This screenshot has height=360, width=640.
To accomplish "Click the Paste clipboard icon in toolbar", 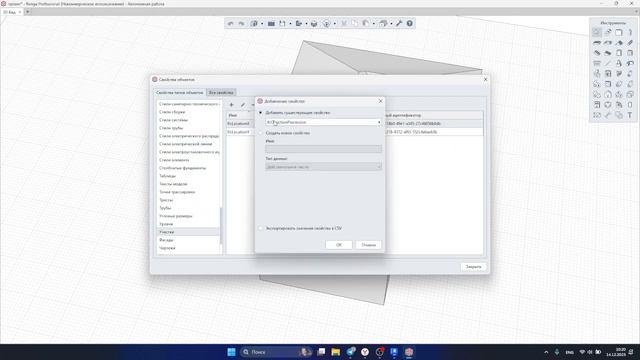I will point(366,24).
